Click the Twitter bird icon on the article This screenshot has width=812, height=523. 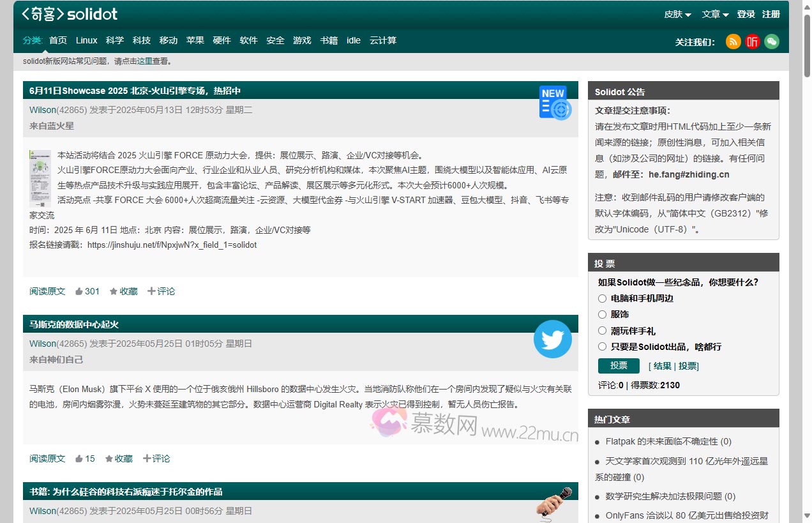point(552,339)
